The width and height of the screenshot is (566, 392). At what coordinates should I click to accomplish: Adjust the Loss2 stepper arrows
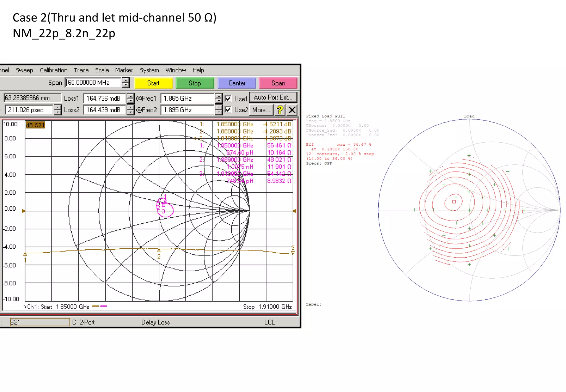pos(130,110)
